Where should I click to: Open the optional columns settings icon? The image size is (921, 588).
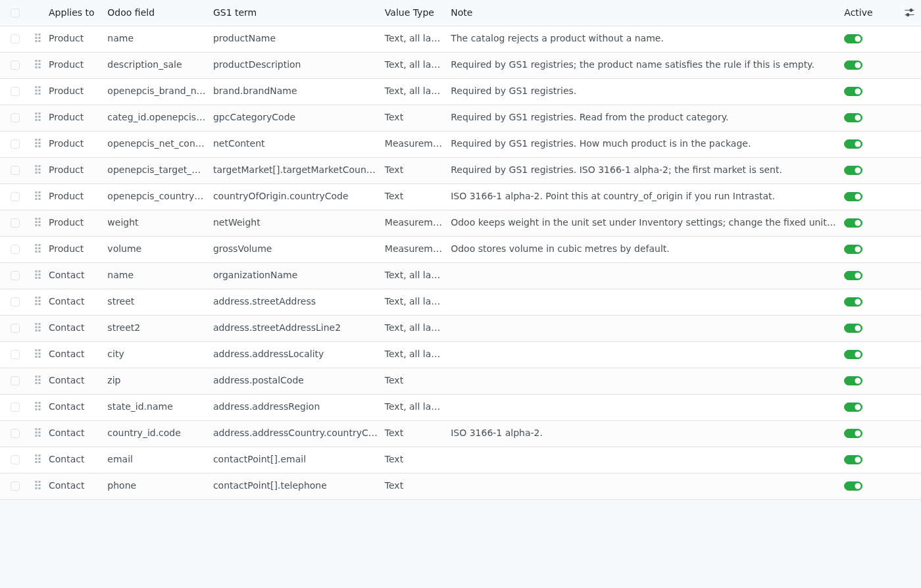pyautogui.click(x=909, y=12)
